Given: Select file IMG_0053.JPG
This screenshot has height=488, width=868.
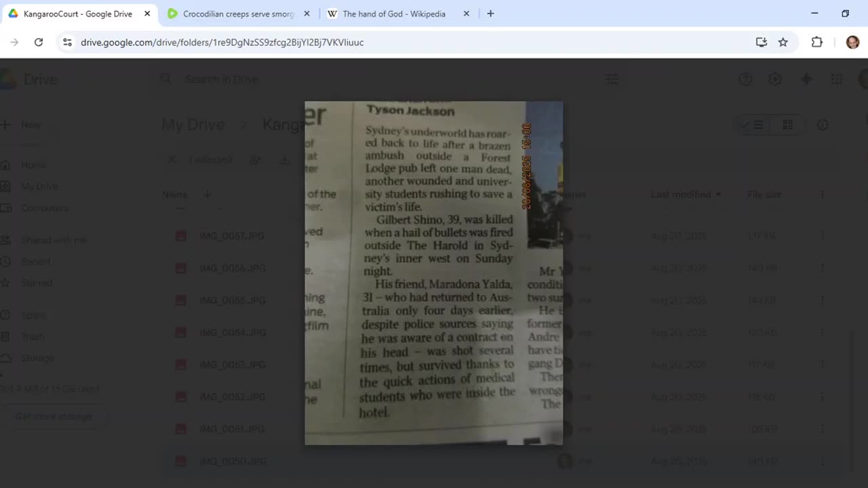Looking at the screenshot, I should (232, 365).
